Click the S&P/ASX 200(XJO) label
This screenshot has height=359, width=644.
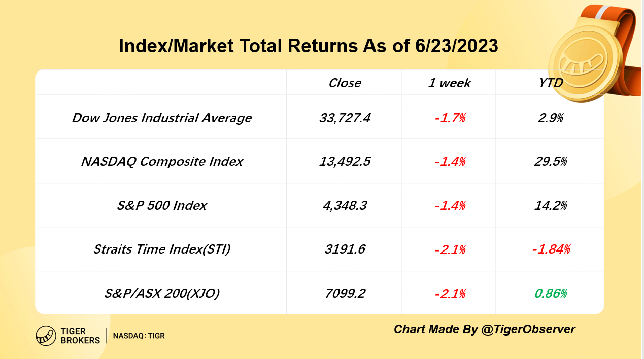click(x=161, y=294)
